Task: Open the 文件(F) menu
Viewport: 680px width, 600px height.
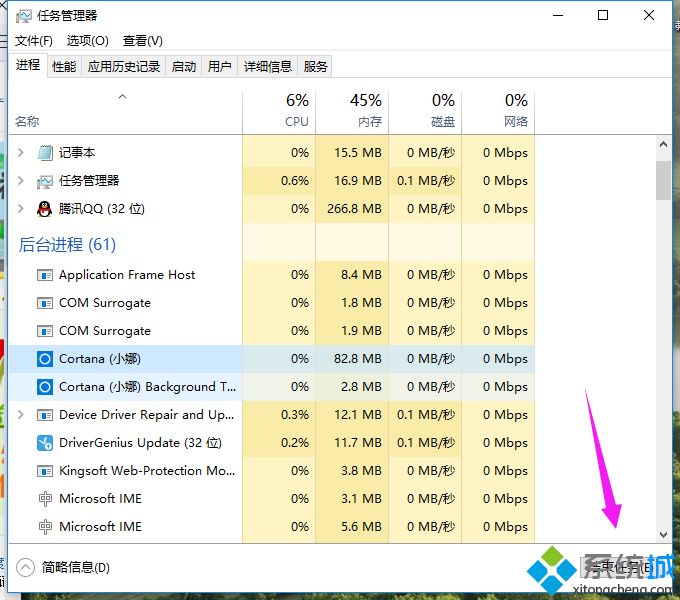Action: (x=34, y=41)
